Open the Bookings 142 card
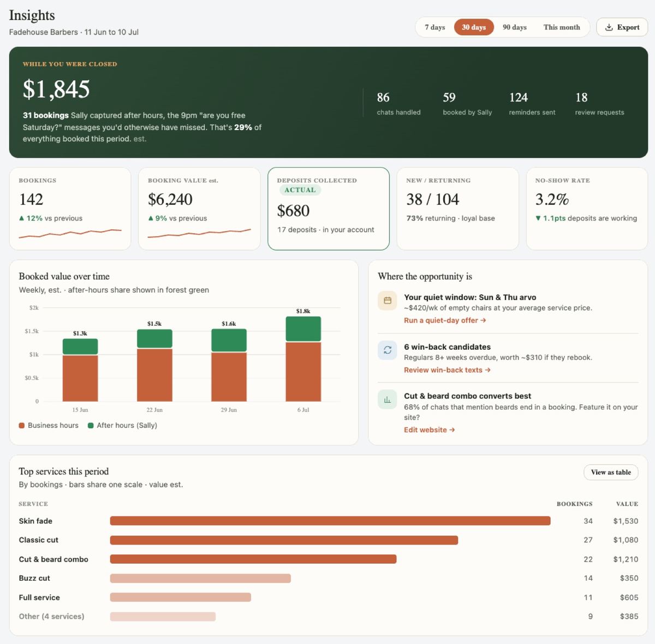This screenshot has width=655, height=644. [70, 209]
